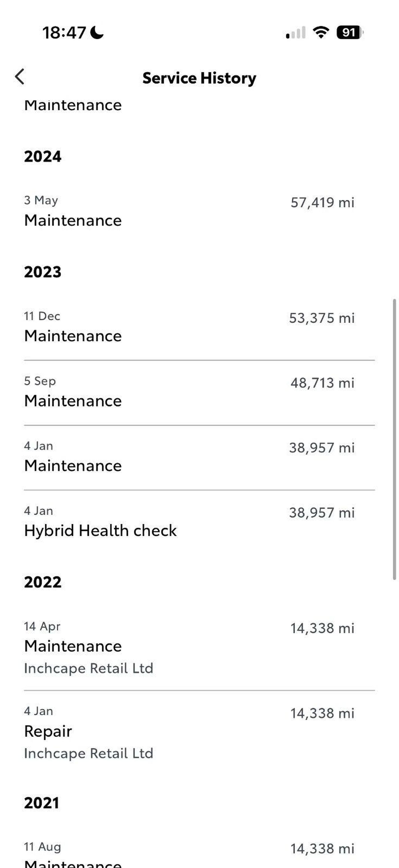Tap the 2024 year section header

[43, 156]
